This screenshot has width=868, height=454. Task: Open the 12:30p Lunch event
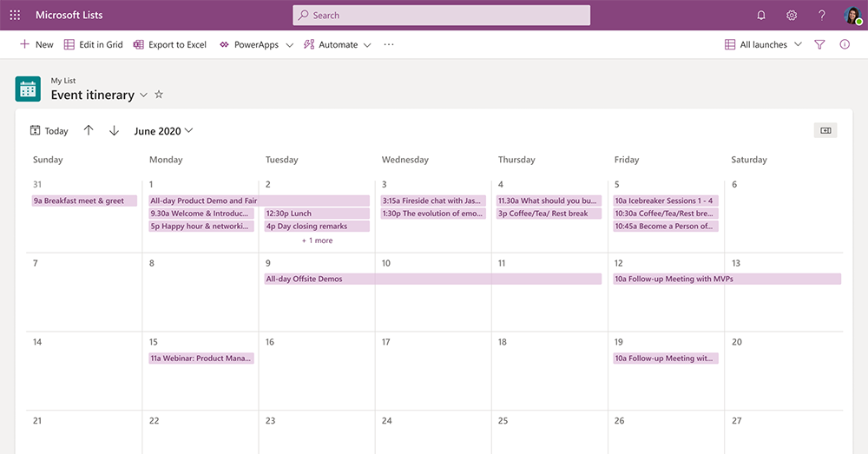(x=317, y=214)
